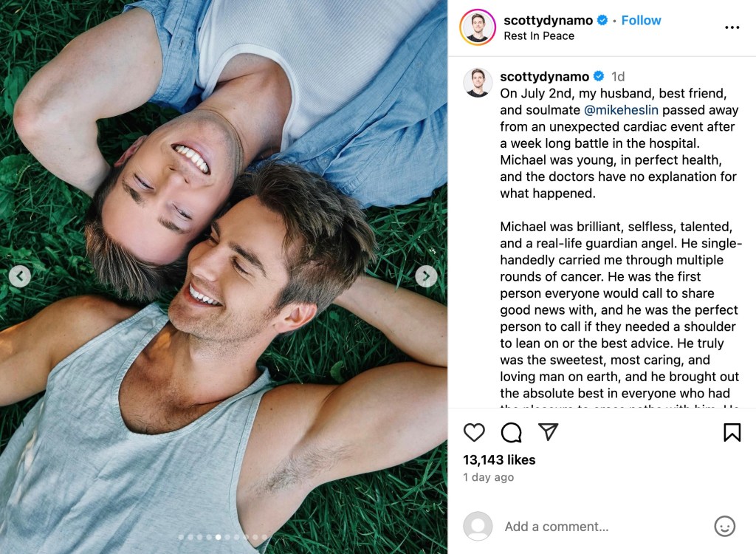Open caption author's small avatar

478,83
